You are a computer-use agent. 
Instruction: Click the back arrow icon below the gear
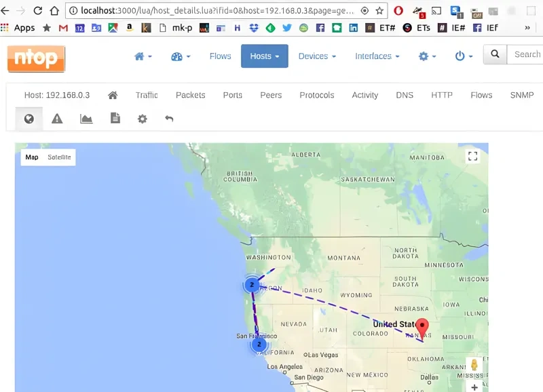169,119
